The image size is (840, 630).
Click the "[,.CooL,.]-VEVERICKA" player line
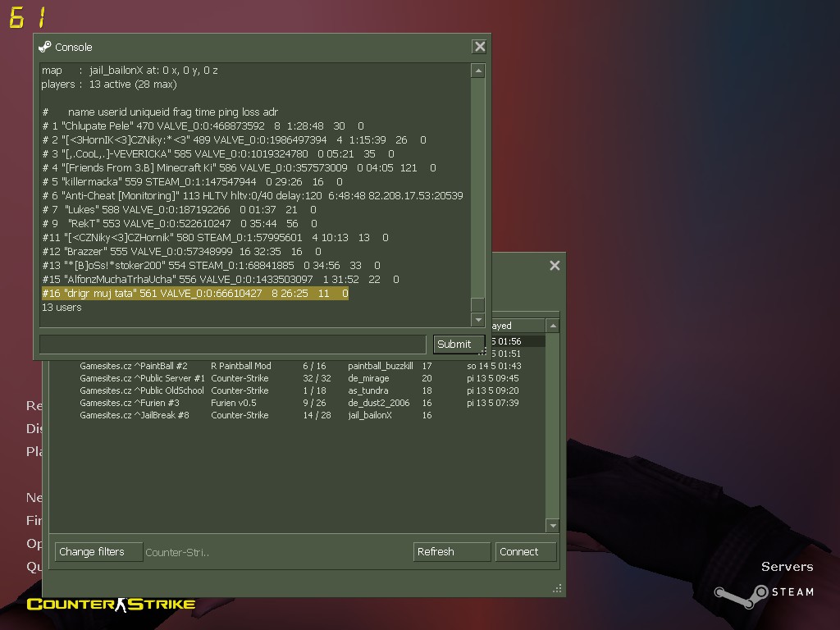pyautogui.click(x=218, y=154)
